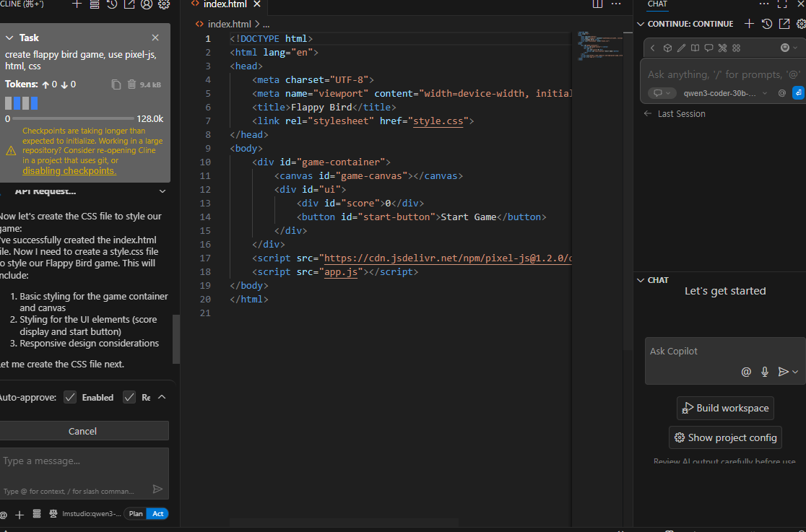Maximize the chat panel
This screenshot has width=806, height=532.
point(782,4)
